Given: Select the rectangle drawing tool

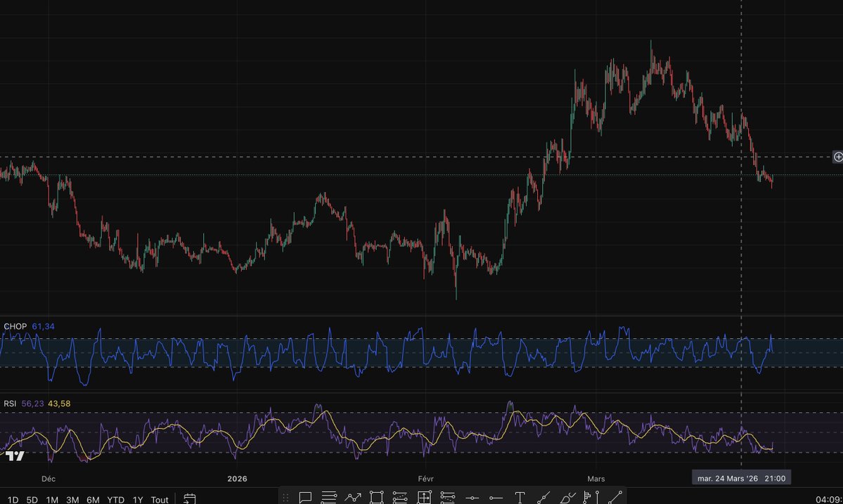Looking at the screenshot, I should [376, 498].
